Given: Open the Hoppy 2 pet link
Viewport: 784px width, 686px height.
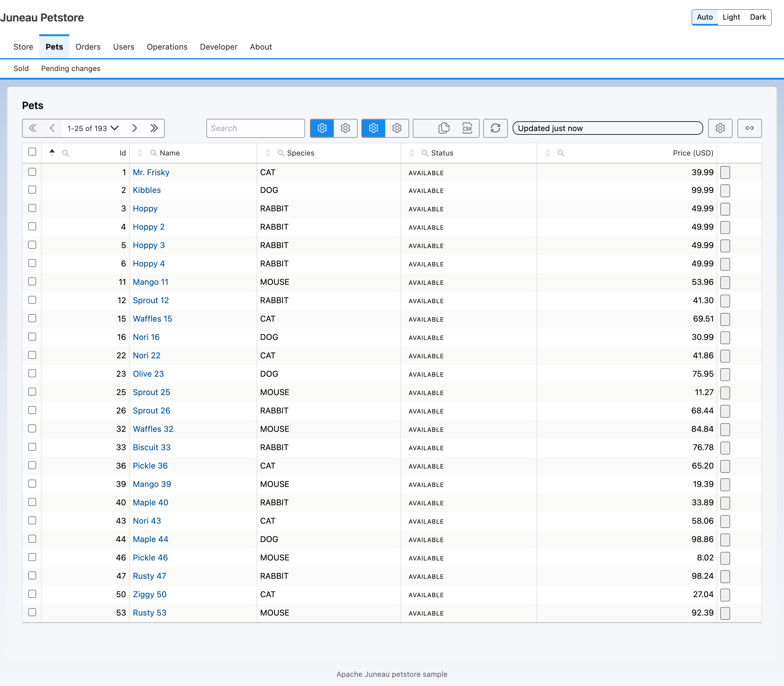Looking at the screenshot, I should pyautogui.click(x=149, y=227).
